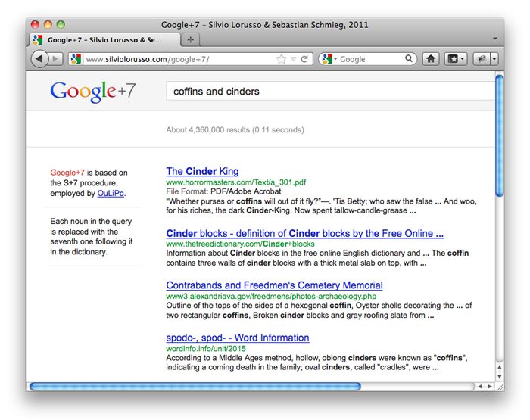Image resolution: width=530 pixels, height=420 pixels.
Task: Click the vertical scrollbar down arrow
Action: tap(499, 375)
